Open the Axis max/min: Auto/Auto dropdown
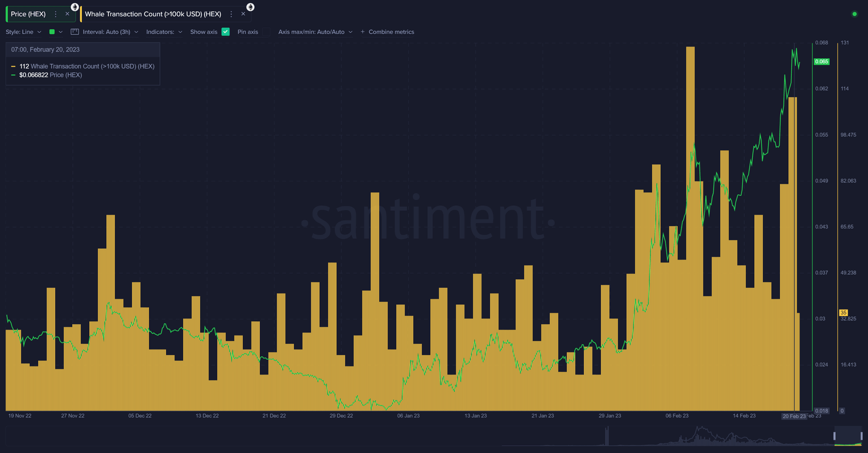The image size is (868, 453). (314, 32)
